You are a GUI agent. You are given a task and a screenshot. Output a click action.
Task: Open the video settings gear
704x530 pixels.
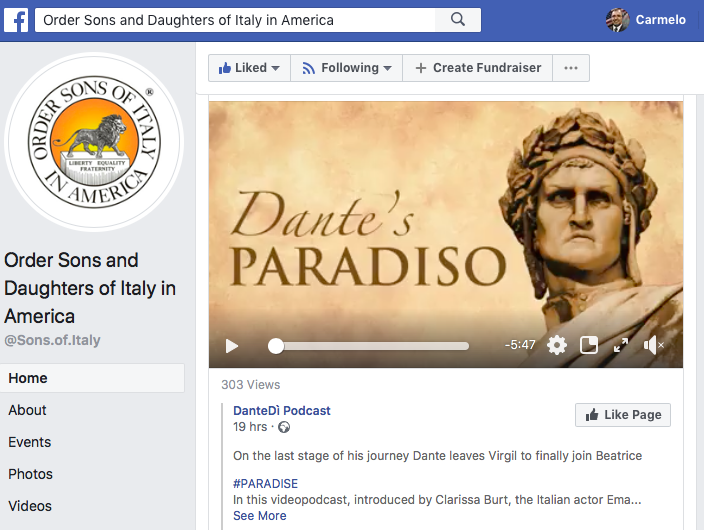[557, 345]
